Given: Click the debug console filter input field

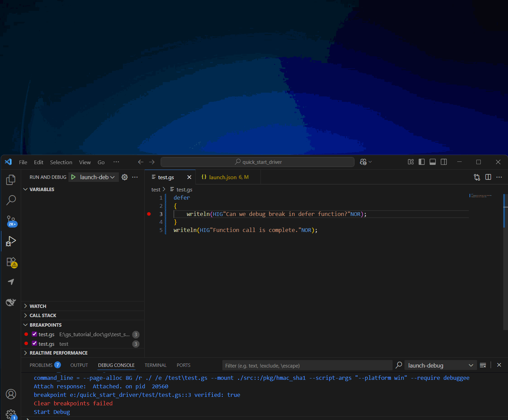Looking at the screenshot, I should [x=306, y=365].
